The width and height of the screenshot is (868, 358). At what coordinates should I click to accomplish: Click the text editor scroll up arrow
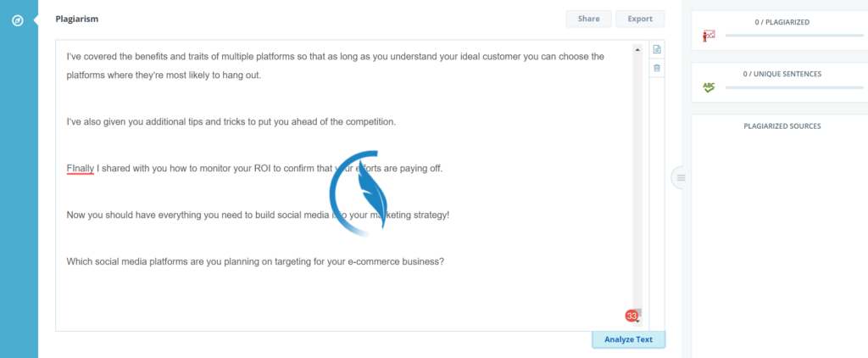click(637, 50)
